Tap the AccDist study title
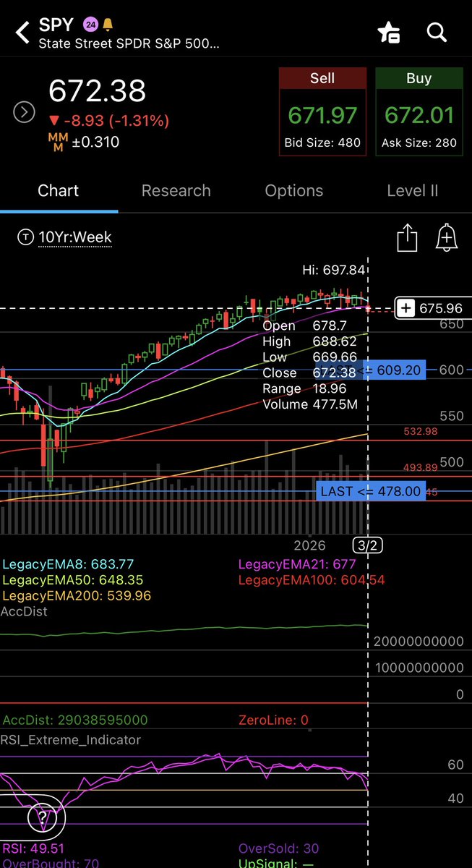This screenshot has width=472, height=868. click(x=25, y=611)
